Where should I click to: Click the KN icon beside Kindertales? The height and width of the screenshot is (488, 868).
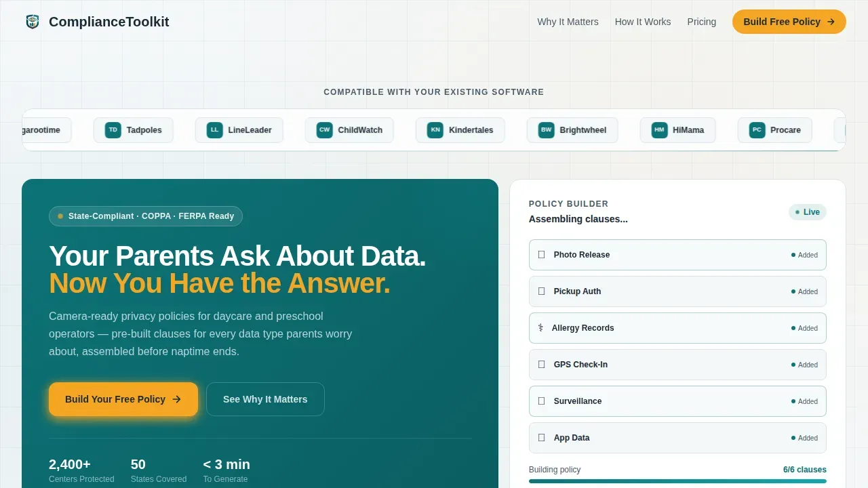click(435, 130)
